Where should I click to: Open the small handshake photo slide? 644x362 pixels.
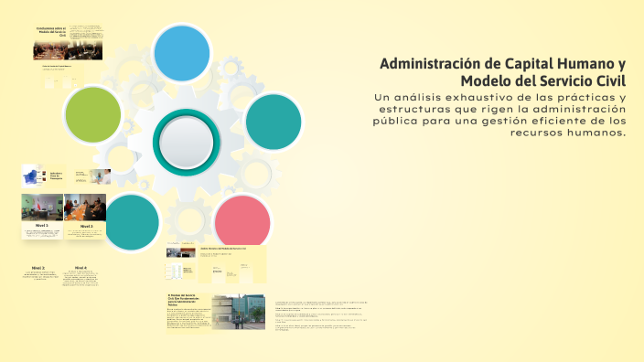[92, 176]
